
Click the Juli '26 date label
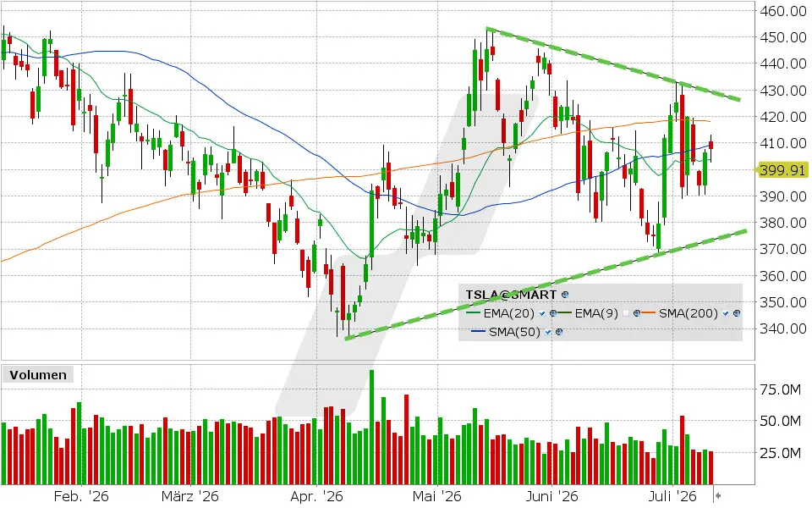pos(672,496)
